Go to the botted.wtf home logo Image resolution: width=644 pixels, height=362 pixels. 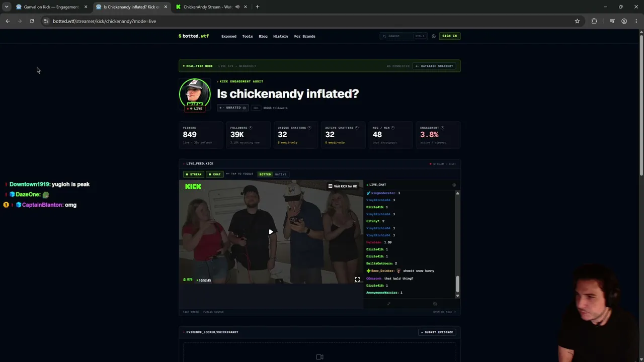[194, 36]
